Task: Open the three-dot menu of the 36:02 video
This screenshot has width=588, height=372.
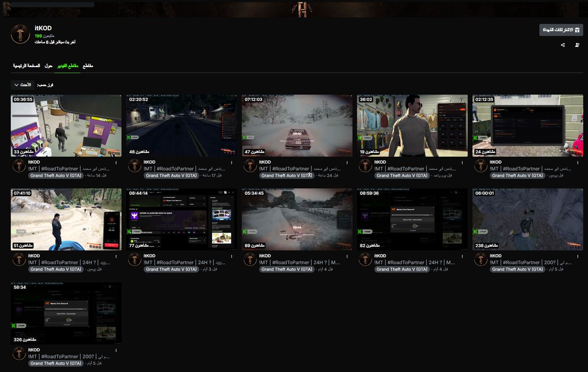Action: tap(462, 163)
